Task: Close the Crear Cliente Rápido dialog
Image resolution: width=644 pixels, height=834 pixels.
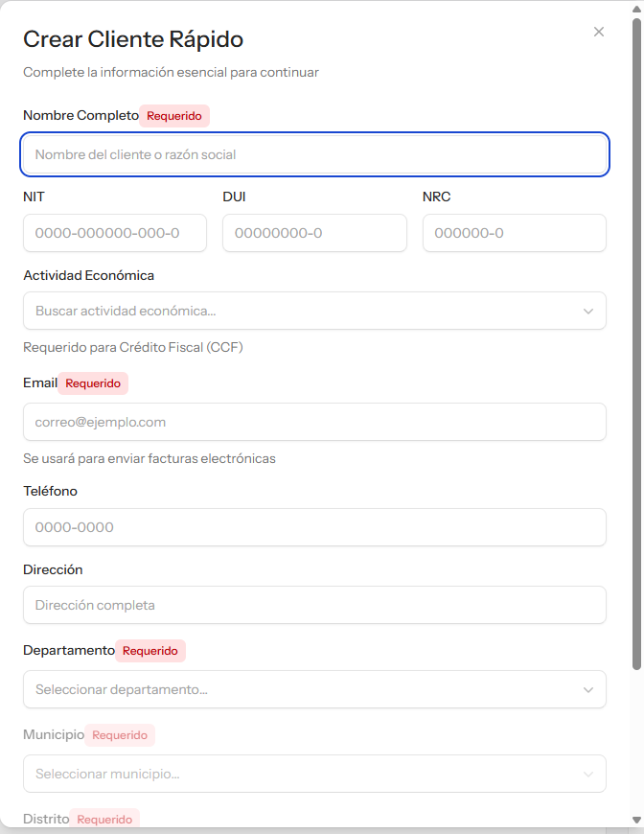Action: (x=598, y=32)
